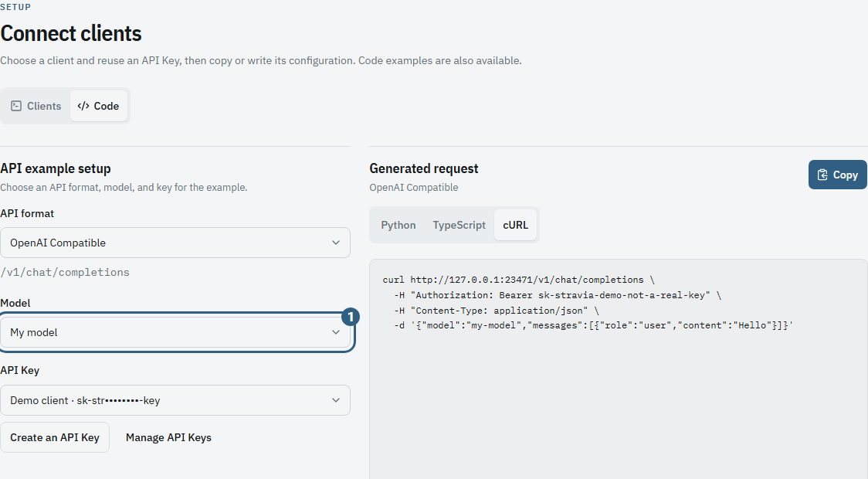The height and width of the screenshot is (479, 868).
Task: Copy the generated request
Action: pyautogui.click(x=838, y=175)
